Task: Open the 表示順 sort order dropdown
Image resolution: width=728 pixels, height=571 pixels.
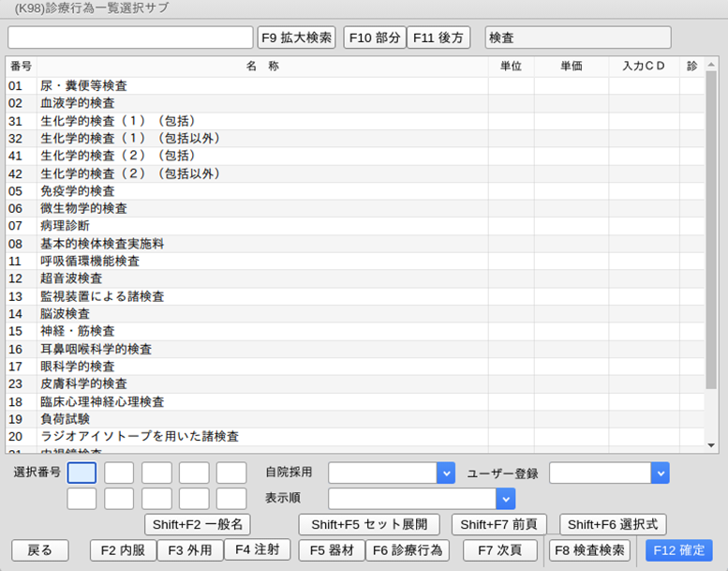Action: click(505, 498)
